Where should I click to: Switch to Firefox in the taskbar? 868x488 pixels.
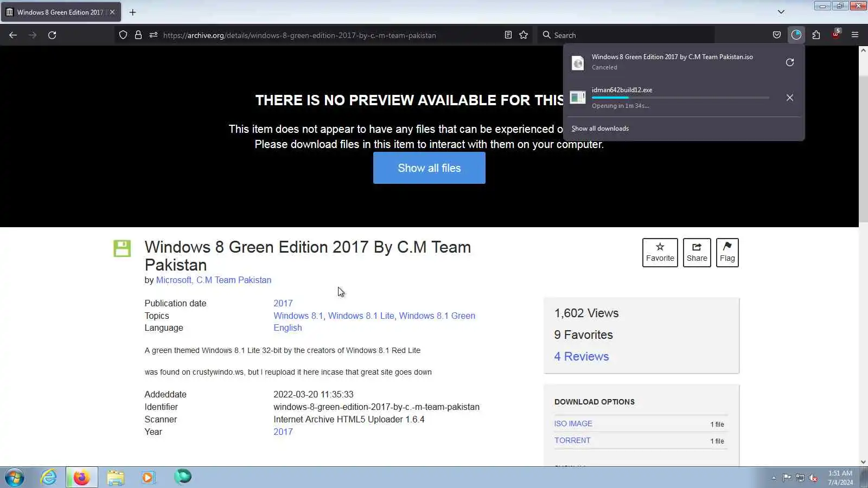tap(82, 478)
